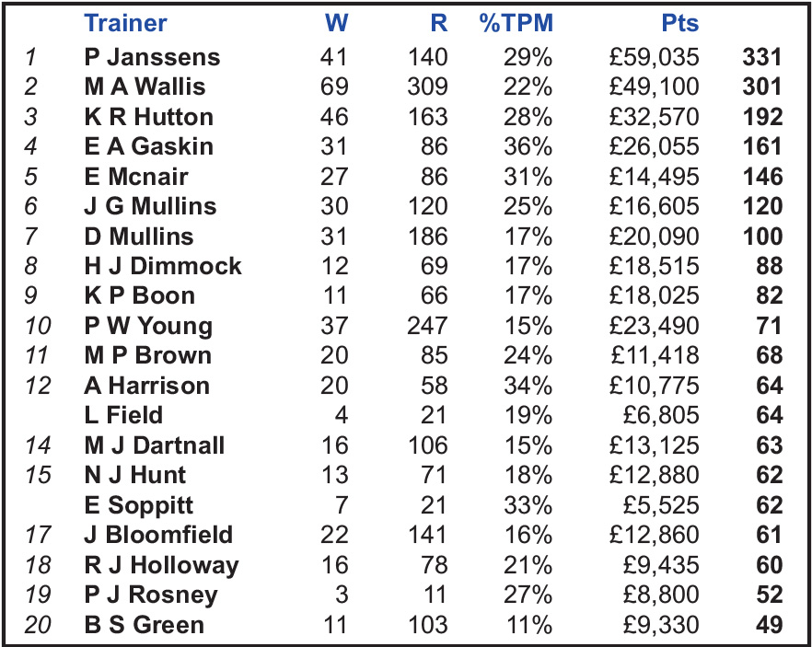Click the %TPM column header
Image resolution: width=812 pixels, height=647 pixels.
tap(516, 23)
